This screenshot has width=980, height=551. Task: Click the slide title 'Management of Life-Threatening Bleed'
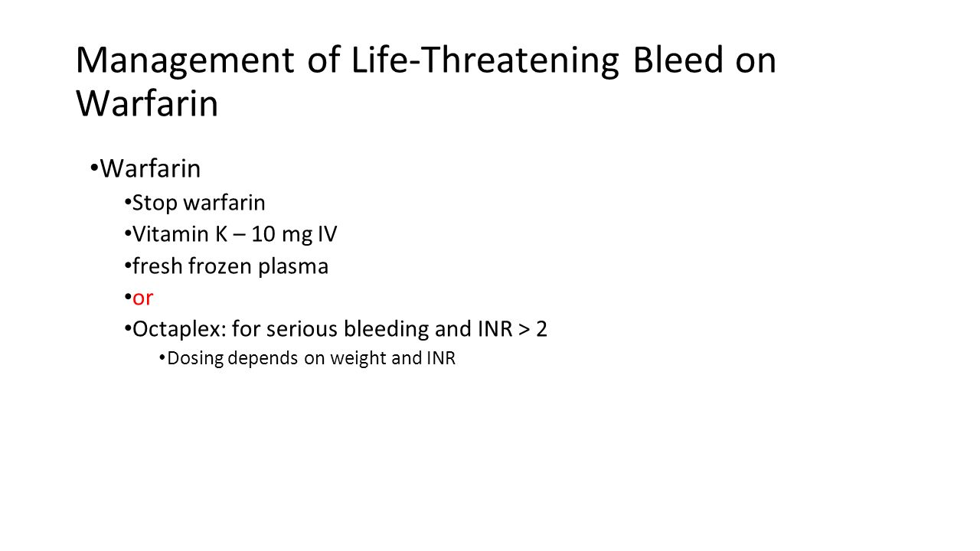pyautogui.click(x=400, y=60)
